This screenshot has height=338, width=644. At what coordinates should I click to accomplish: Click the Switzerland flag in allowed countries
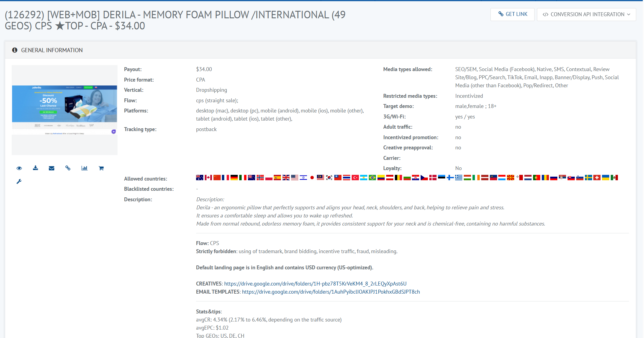pyautogui.click(x=597, y=178)
